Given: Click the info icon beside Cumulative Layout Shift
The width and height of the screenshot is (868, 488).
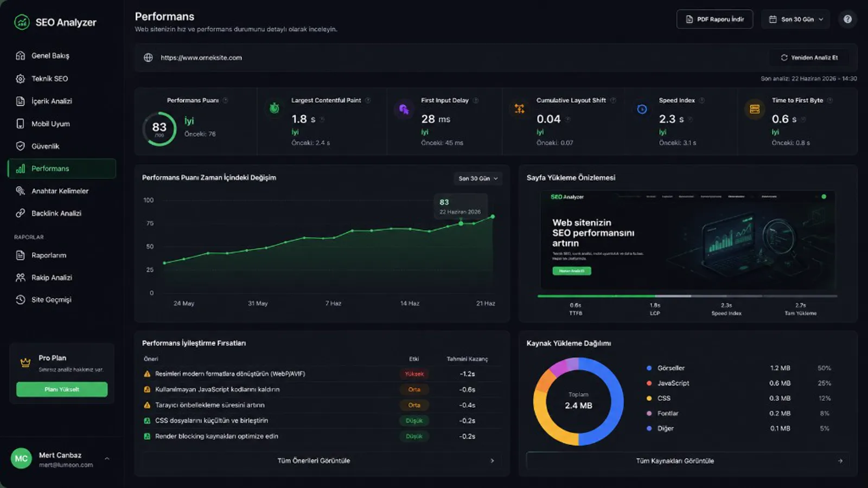Looking at the screenshot, I should point(613,100).
